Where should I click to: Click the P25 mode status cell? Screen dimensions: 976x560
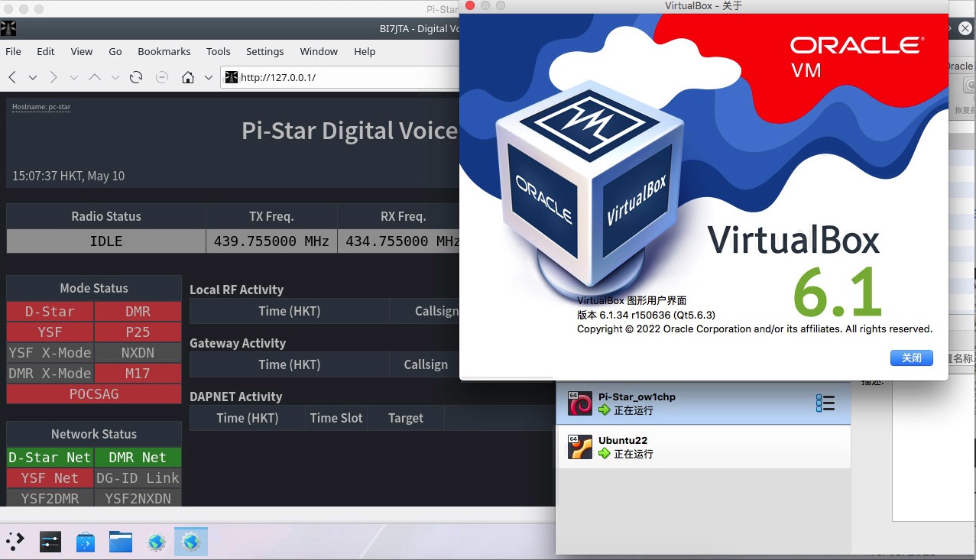click(x=138, y=332)
